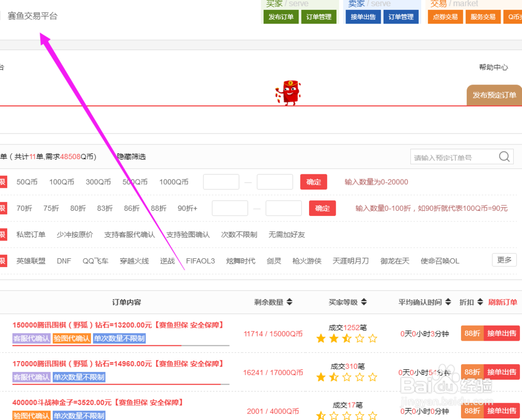Filter by game 英雄联盟
Image resolution: width=522 pixels, height=420 pixels.
(x=31, y=261)
